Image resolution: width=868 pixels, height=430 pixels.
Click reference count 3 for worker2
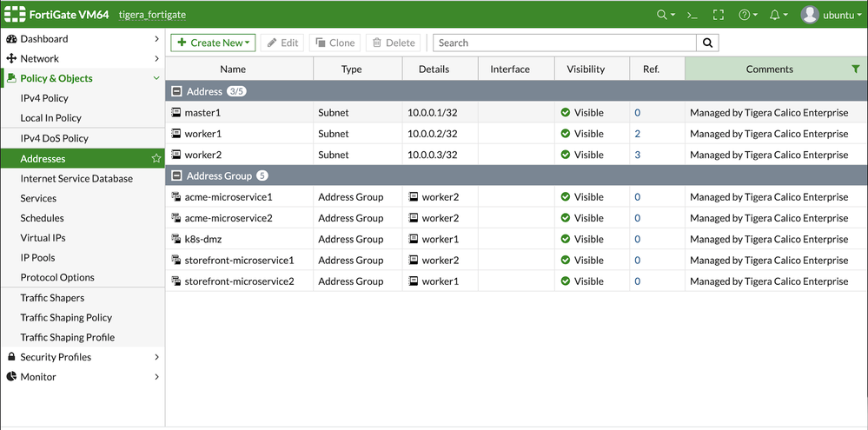click(x=637, y=155)
